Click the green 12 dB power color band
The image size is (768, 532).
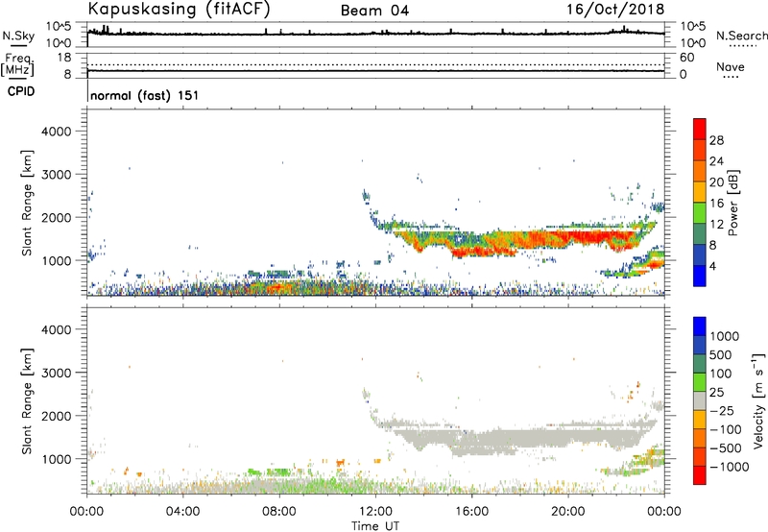click(x=700, y=213)
